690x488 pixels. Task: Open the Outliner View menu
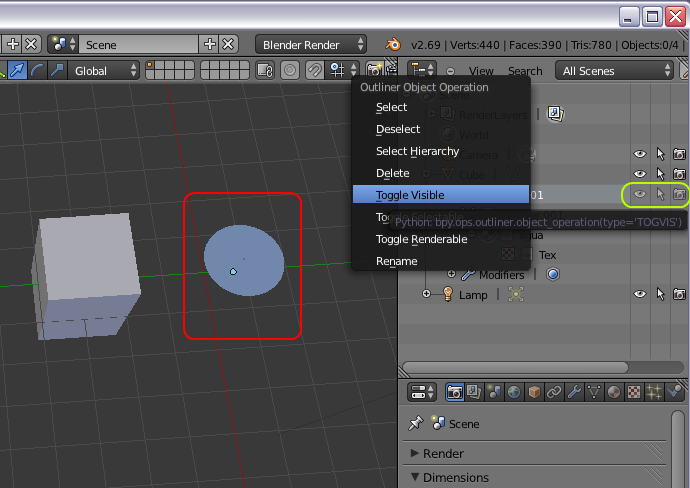click(x=481, y=71)
